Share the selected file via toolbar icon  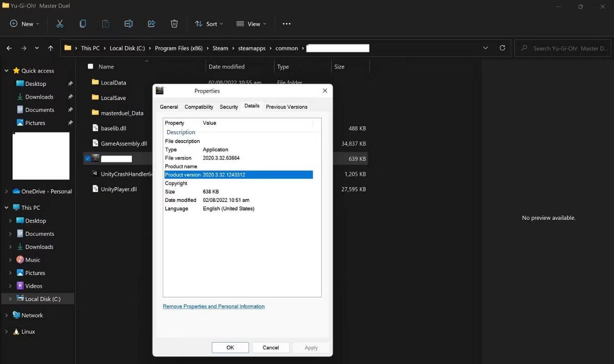151,24
